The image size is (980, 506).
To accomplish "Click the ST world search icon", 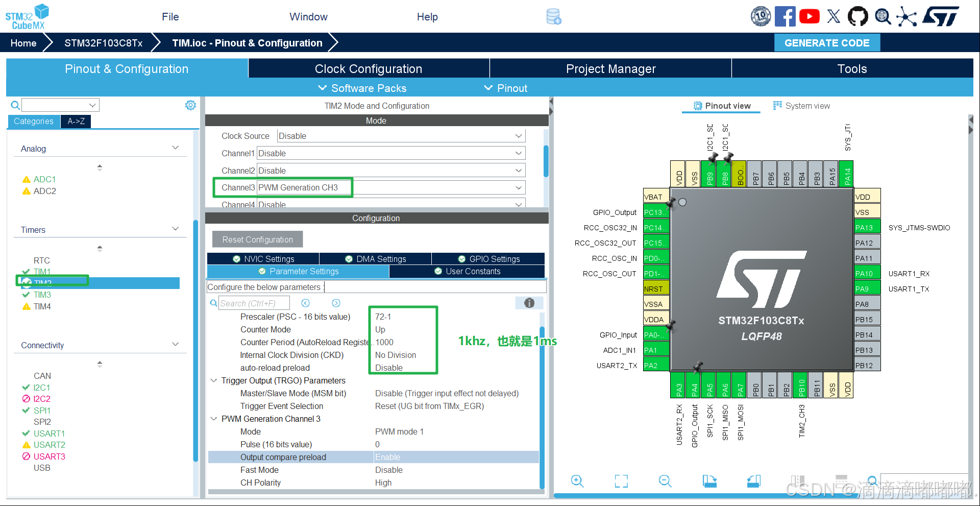I will click(883, 16).
